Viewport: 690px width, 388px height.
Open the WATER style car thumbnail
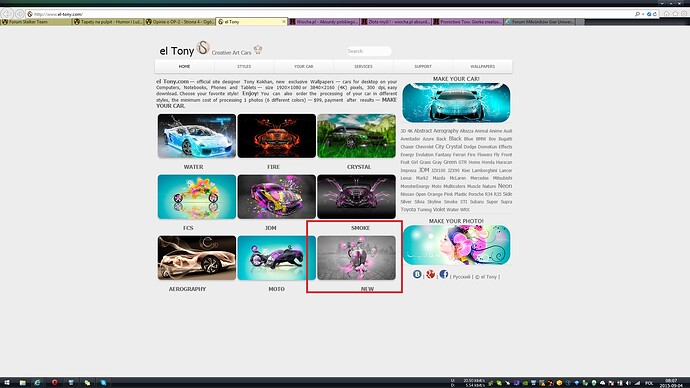[x=197, y=136]
